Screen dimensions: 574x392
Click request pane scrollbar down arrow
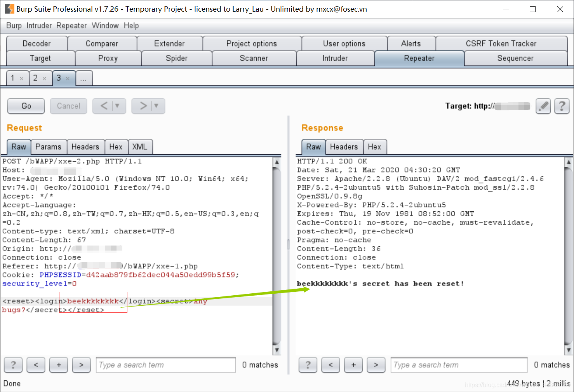click(277, 350)
